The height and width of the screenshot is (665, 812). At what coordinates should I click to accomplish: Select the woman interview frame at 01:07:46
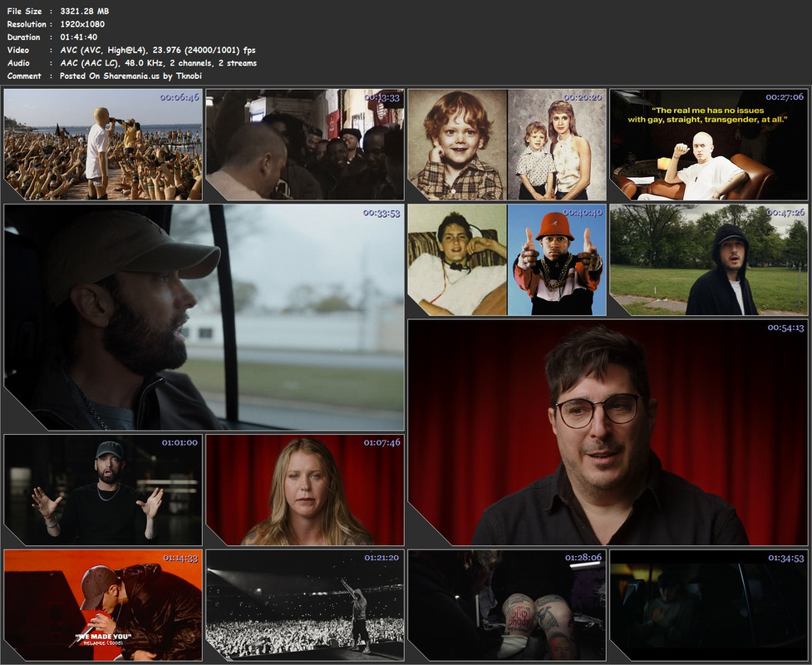tap(305, 490)
